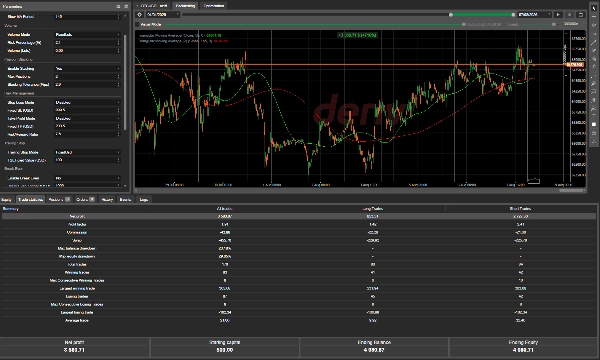Switch to the Optimization tab
The height and width of the screenshot is (360, 600).
click(214, 5)
